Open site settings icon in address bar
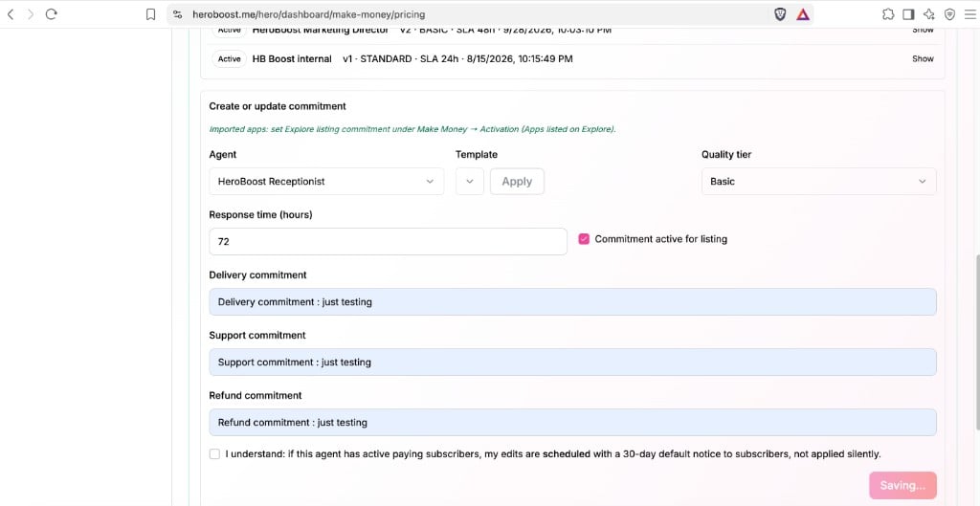Screen dimensions: 980x506 tap(177, 14)
